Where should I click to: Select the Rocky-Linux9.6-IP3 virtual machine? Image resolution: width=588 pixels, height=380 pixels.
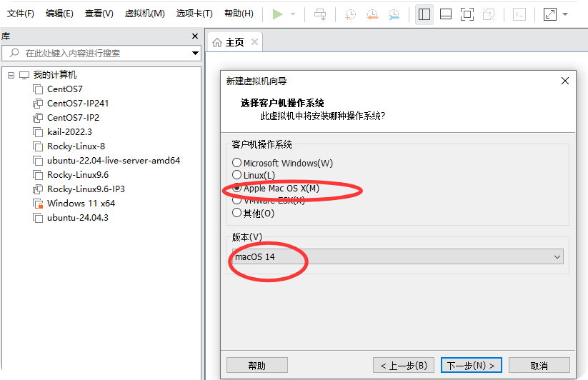pos(86,189)
